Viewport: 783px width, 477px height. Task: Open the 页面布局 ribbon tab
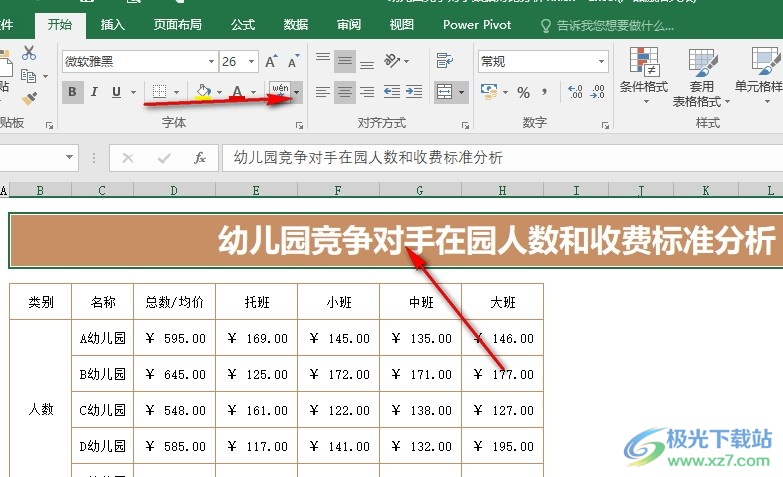pyautogui.click(x=178, y=25)
